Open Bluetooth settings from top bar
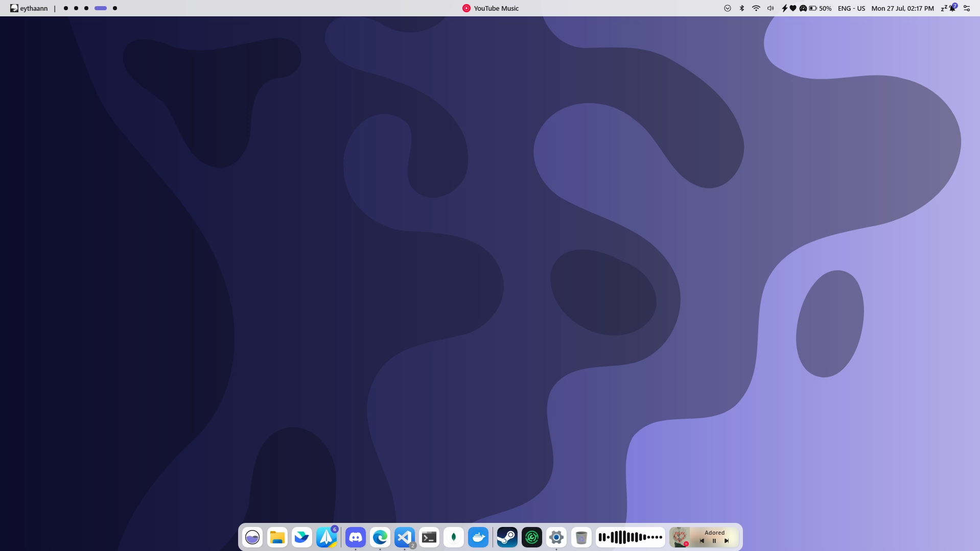The image size is (980, 551). 742,8
